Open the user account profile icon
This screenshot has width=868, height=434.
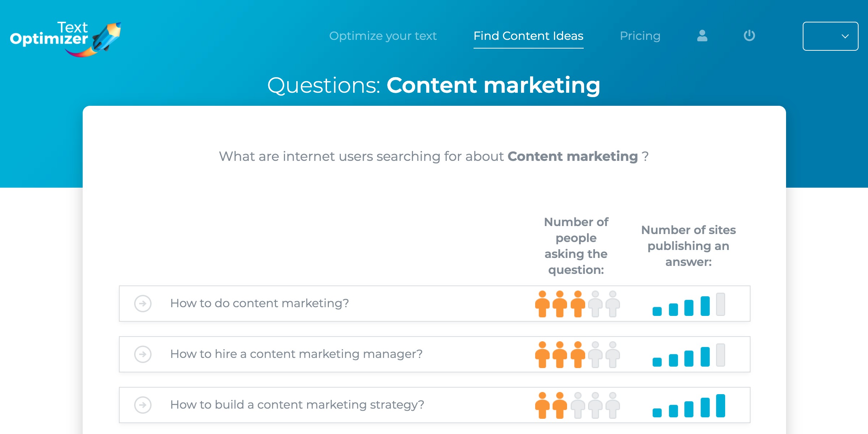[x=702, y=36]
